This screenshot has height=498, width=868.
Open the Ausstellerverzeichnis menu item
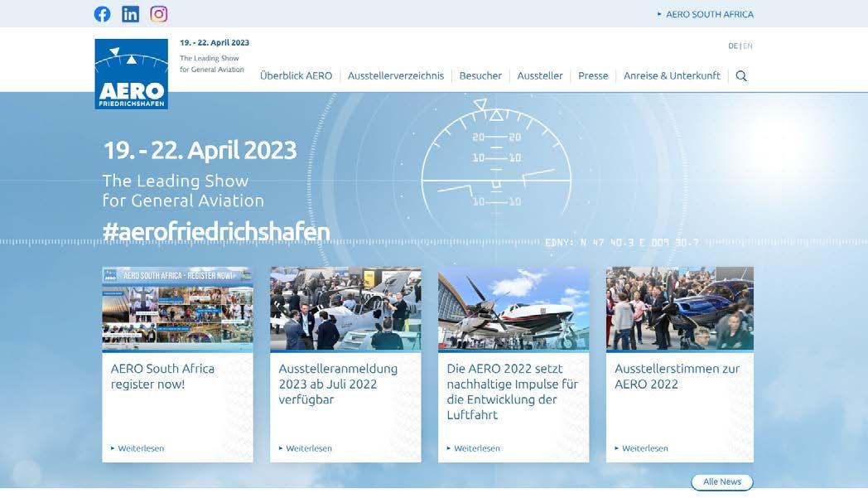pos(396,76)
